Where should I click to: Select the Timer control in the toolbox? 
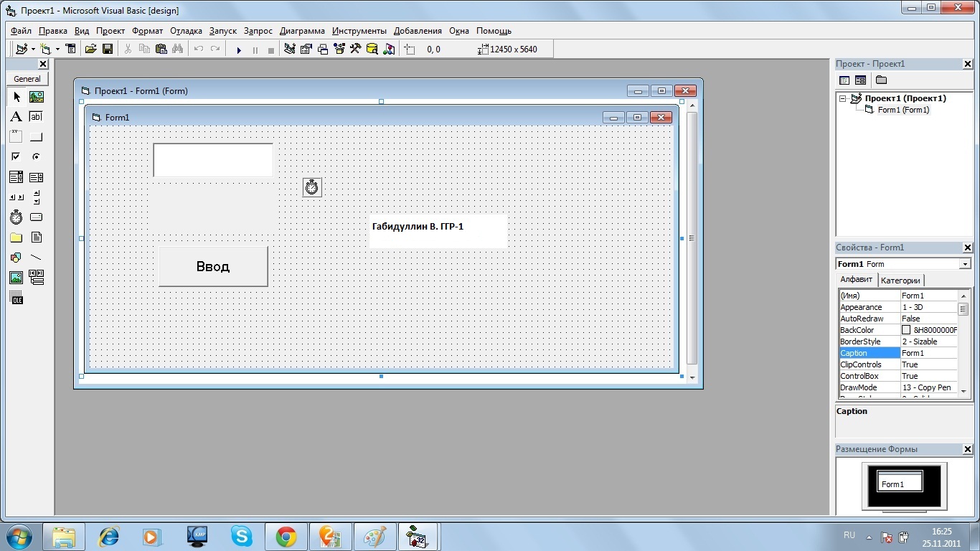tap(16, 217)
